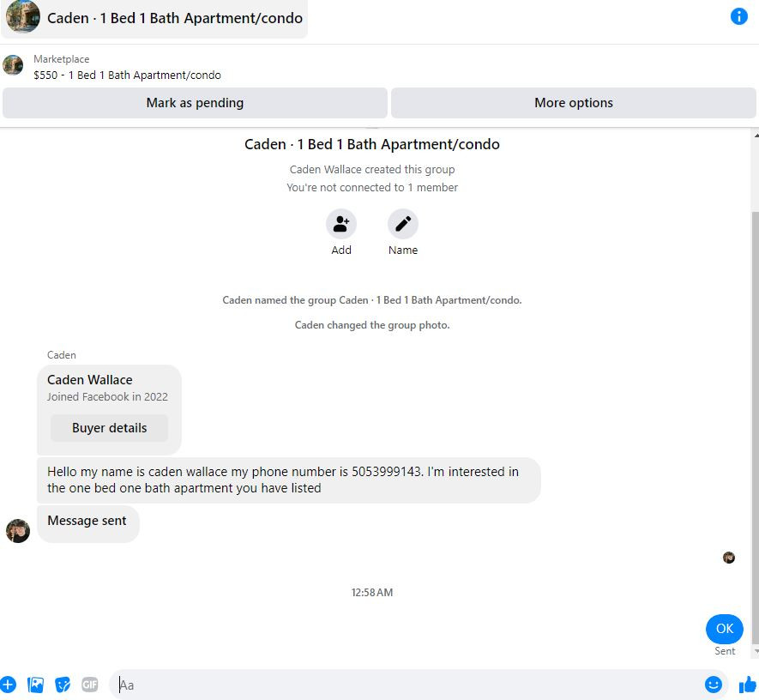Open the Marketplace listing thumbnail
759x700 pixels.
click(x=13, y=65)
